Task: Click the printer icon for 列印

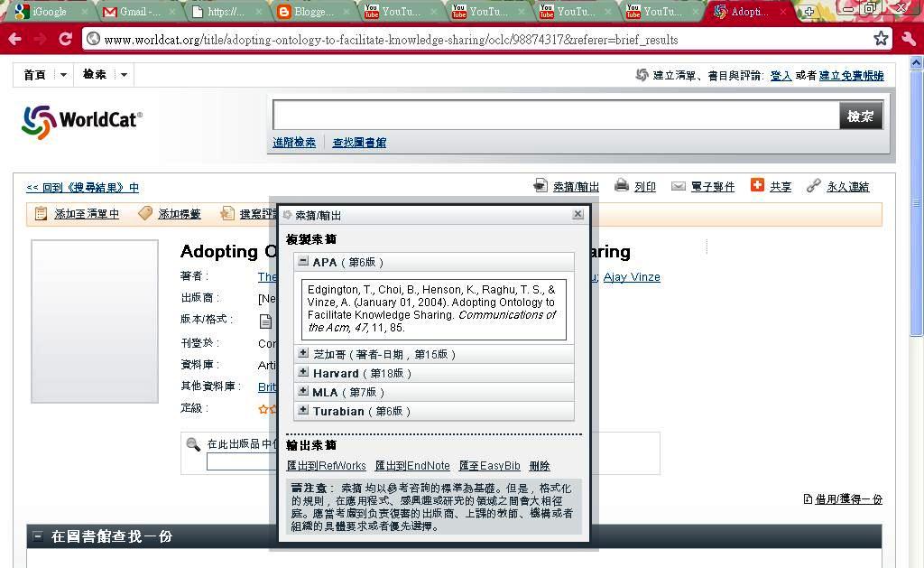Action: pyautogui.click(x=621, y=186)
